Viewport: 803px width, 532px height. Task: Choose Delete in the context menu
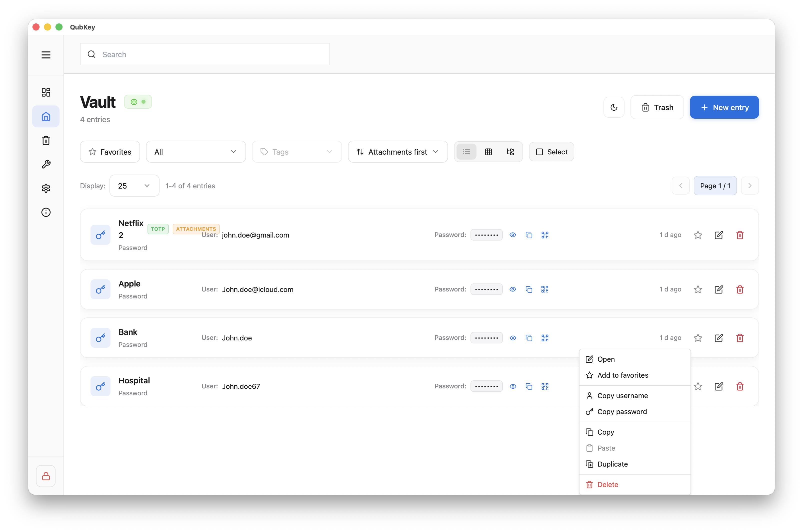coord(634,485)
